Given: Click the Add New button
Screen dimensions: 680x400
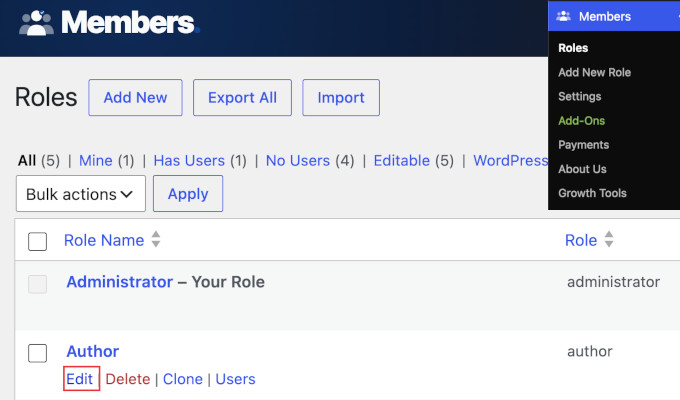Looking at the screenshot, I should 135,98.
